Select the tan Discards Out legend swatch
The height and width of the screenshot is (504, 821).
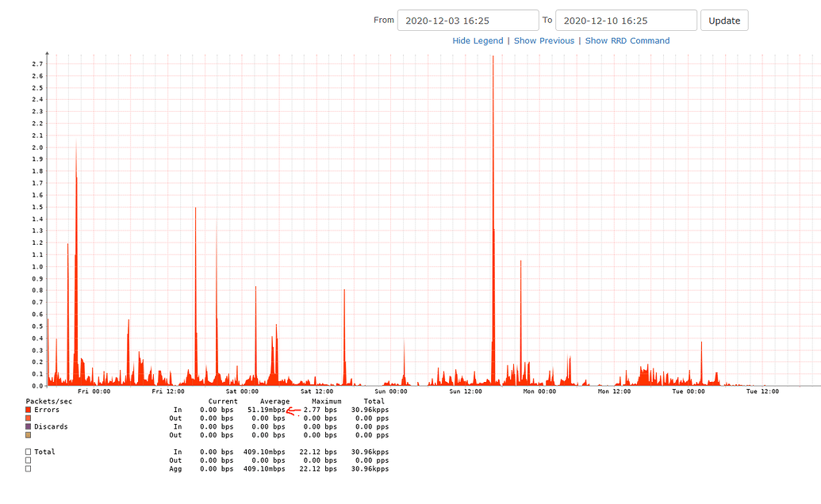pos(26,435)
